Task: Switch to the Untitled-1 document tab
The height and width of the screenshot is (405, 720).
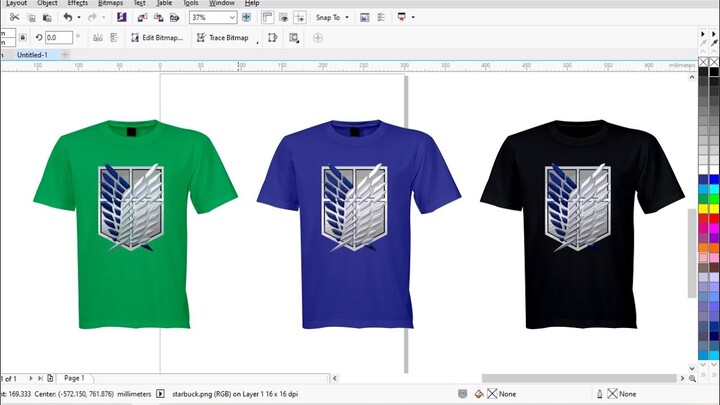Action: (x=32, y=55)
